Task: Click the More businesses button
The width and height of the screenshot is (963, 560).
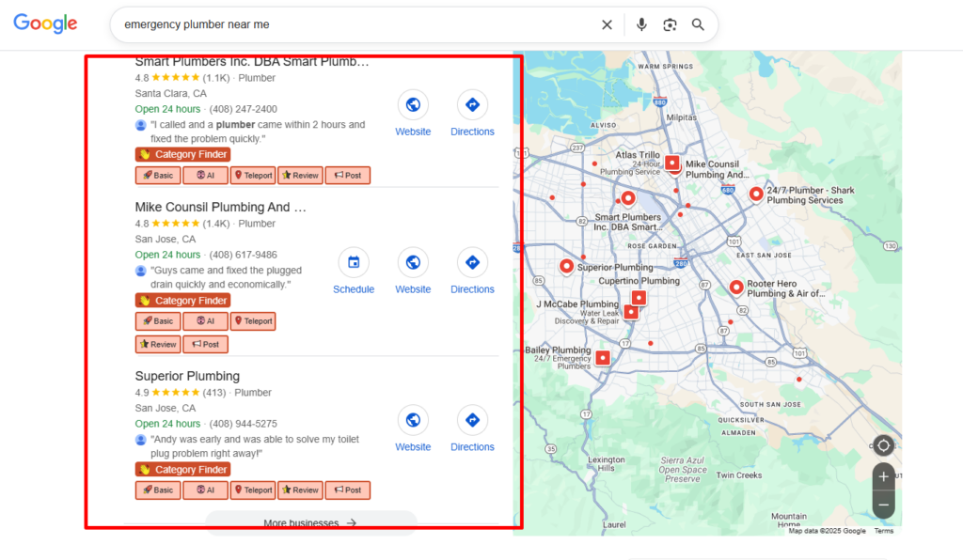Action: 311,522
